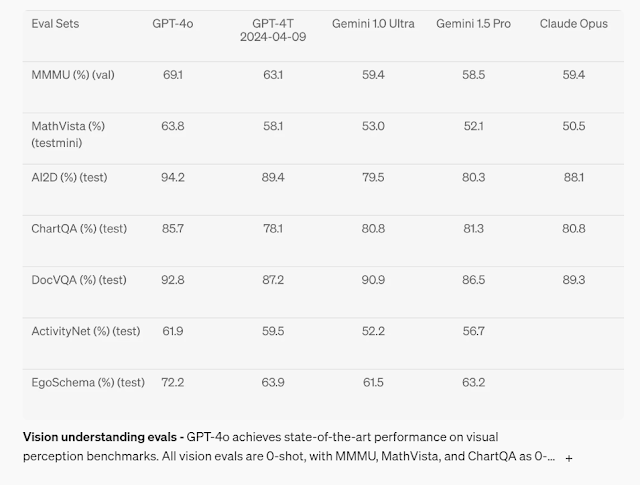Select the Claude Opus column header
This screenshot has height=485, width=640.
pos(573,24)
